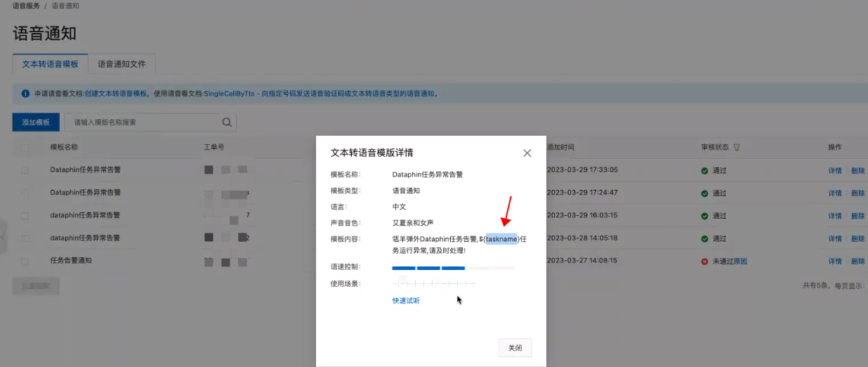Close the template details dialog with X
The width and height of the screenshot is (868, 367).
(527, 153)
